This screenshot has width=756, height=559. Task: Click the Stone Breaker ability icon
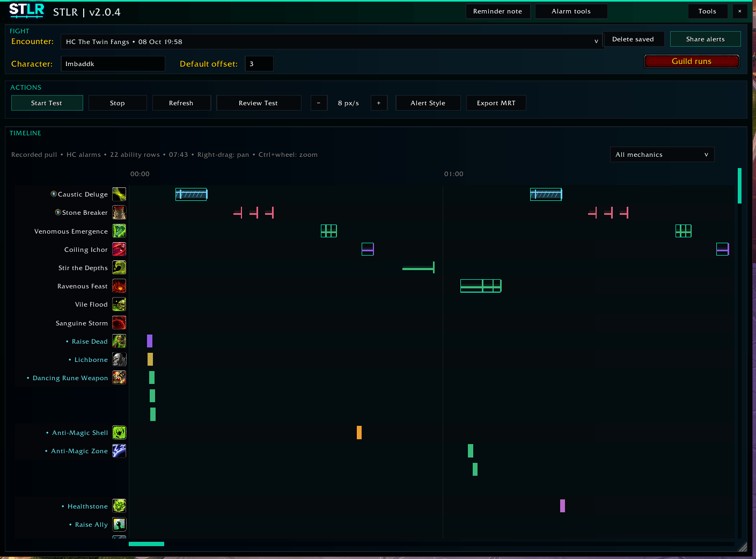coord(119,213)
